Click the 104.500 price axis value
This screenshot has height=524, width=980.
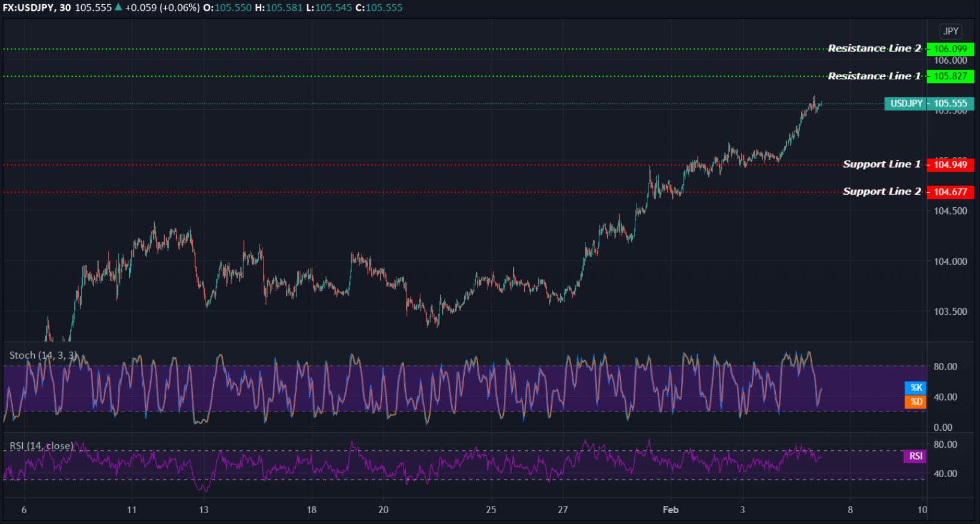951,211
